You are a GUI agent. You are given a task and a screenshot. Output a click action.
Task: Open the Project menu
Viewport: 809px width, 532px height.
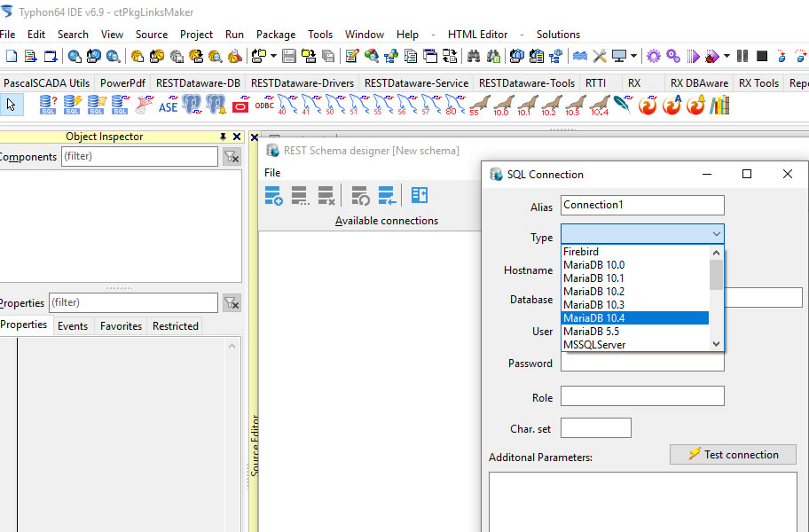click(x=196, y=35)
